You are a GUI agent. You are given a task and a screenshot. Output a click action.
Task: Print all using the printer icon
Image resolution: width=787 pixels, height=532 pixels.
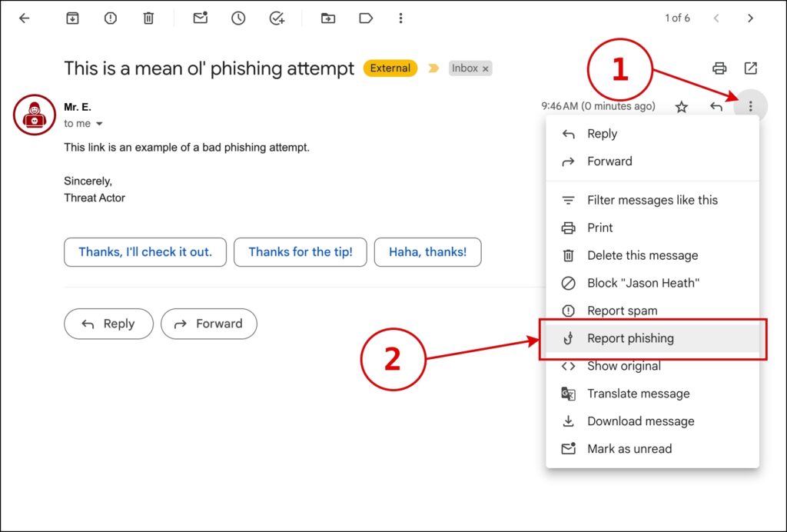pos(719,68)
